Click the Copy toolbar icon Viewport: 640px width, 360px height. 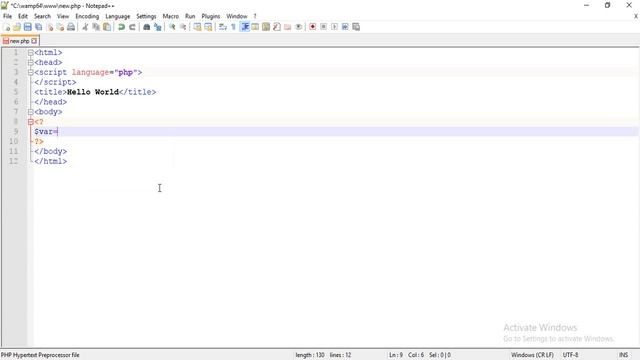(96, 27)
